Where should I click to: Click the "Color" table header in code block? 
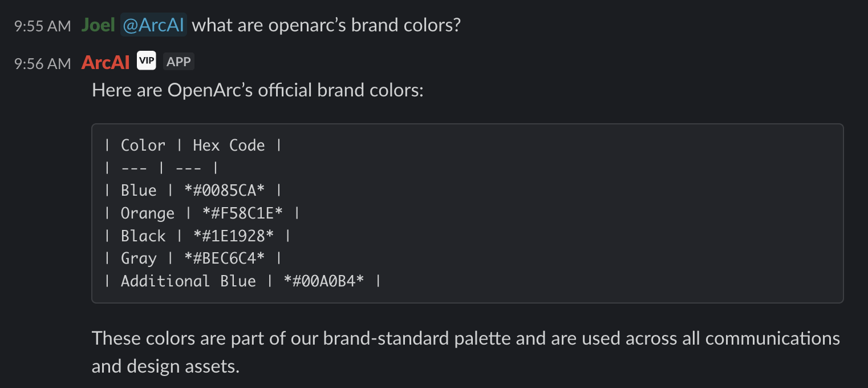tap(143, 145)
